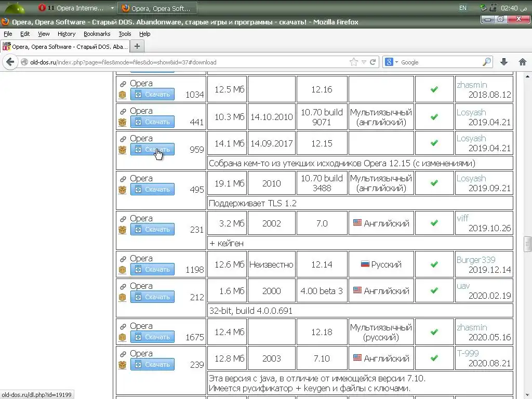Click package icon in 10.70 build 3488 row

[122, 190]
